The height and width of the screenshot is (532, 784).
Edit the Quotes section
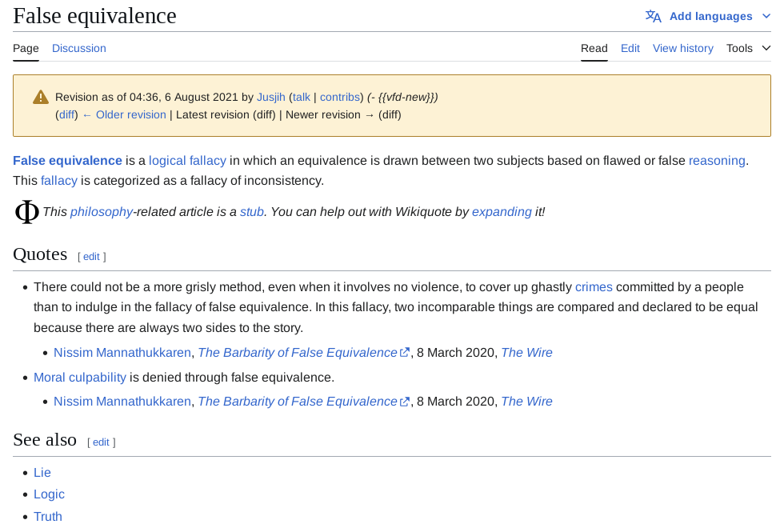coord(91,257)
